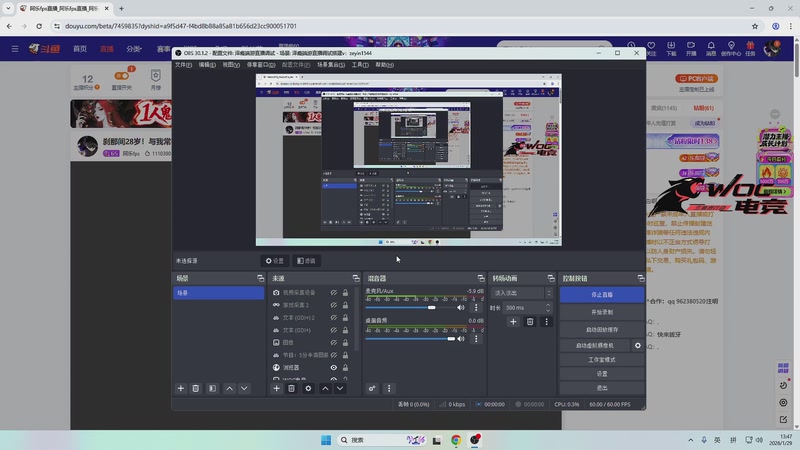Image resolution: width=800 pixels, height=450 pixels.
Task: Click the 开始录制 button
Action: pyautogui.click(x=602, y=312)
